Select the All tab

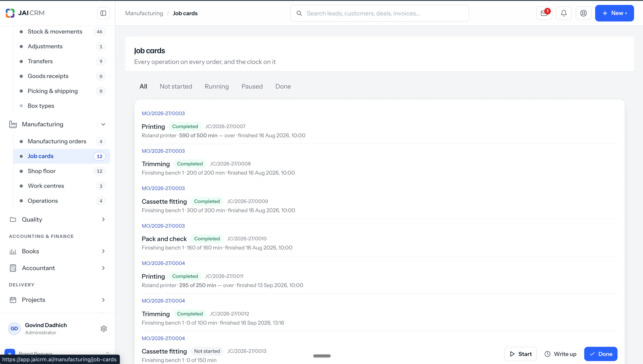(x=143, y=87)
